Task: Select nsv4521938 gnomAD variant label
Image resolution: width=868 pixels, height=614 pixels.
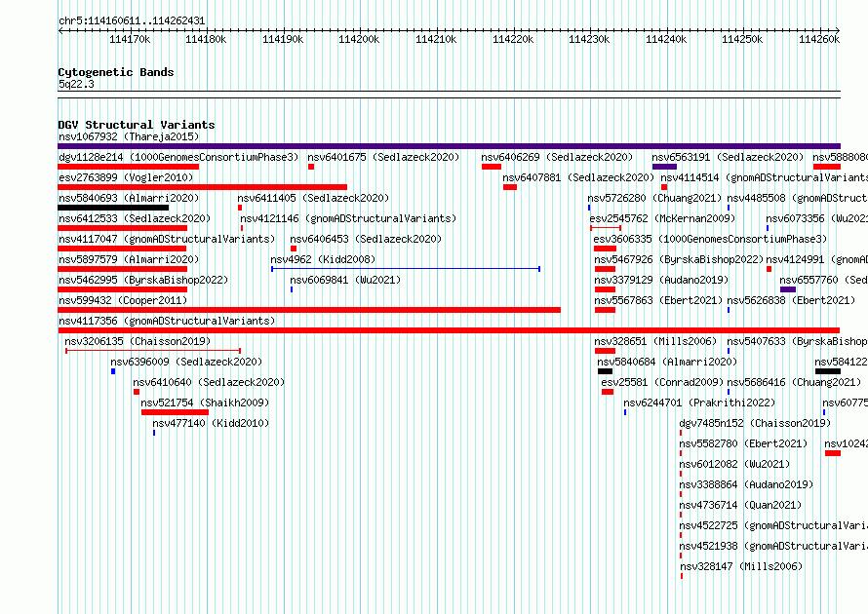Action: point(773,546)
